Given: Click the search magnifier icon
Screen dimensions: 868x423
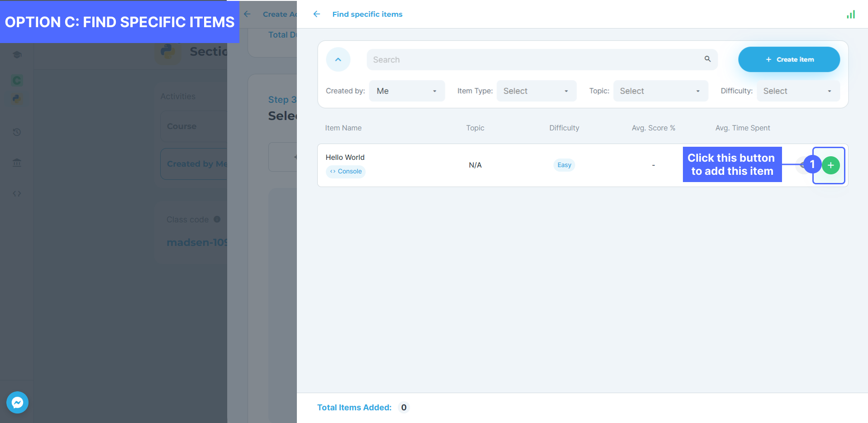Looking at the screenshot, I should pyautogui.click(x=707, y=59).
